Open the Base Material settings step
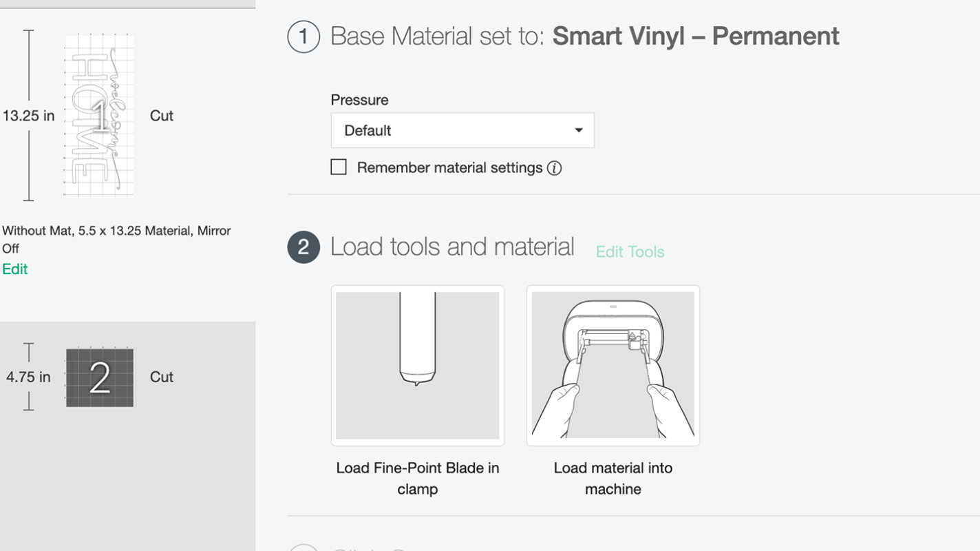This screenshot has width=980, height=551. (x=584, y=36)
